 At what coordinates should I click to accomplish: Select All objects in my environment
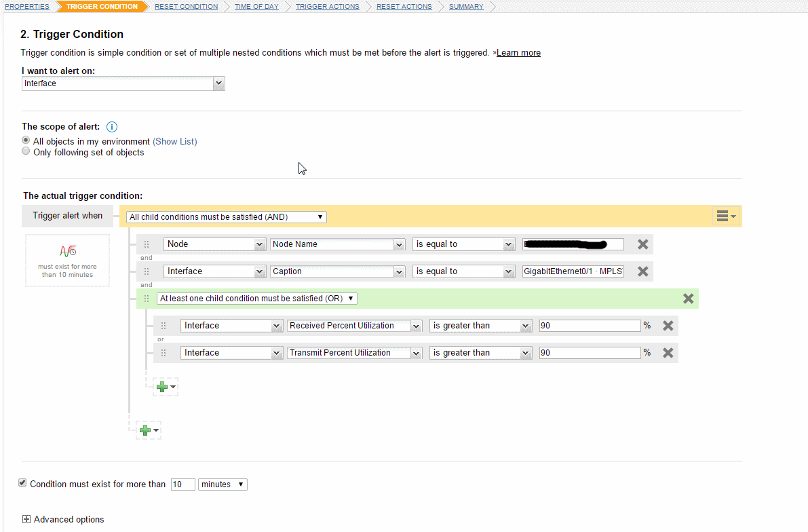26,140
